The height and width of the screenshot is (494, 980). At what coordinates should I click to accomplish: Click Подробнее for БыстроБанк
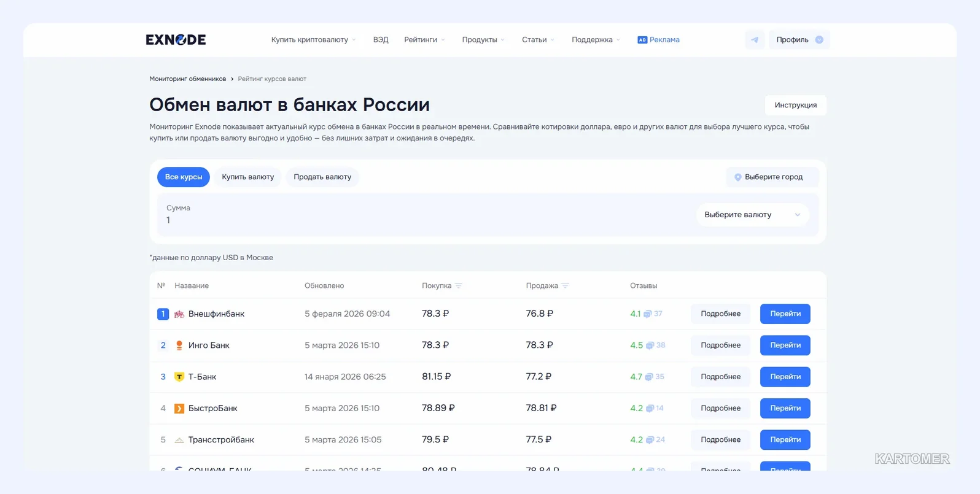click(721, 408)
